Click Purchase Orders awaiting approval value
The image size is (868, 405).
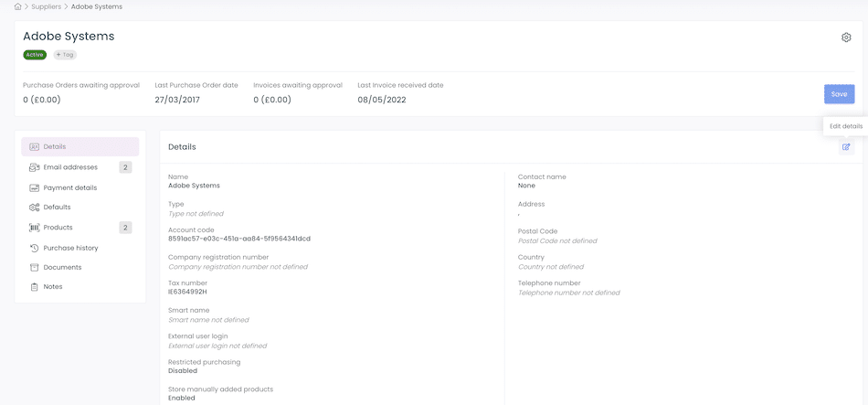tap(41, 101)
